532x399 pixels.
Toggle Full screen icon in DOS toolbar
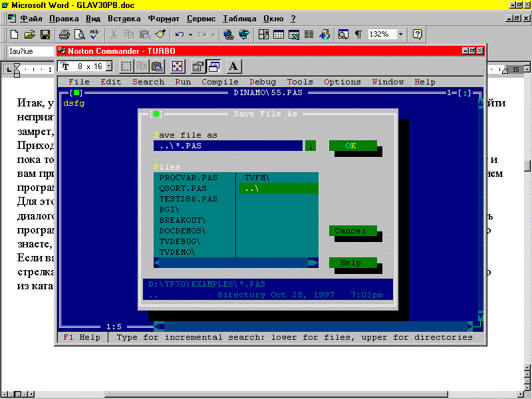[177, 66]
